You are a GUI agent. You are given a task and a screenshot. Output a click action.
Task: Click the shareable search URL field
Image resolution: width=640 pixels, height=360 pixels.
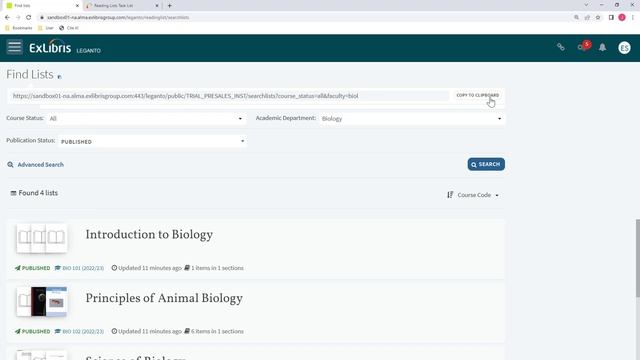[x=229, y=96]
